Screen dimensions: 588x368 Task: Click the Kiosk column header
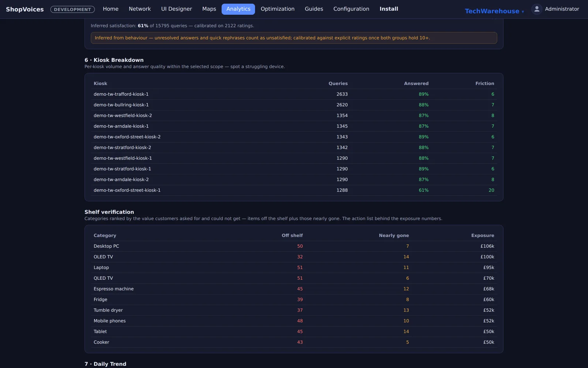[x=100, y=84]
